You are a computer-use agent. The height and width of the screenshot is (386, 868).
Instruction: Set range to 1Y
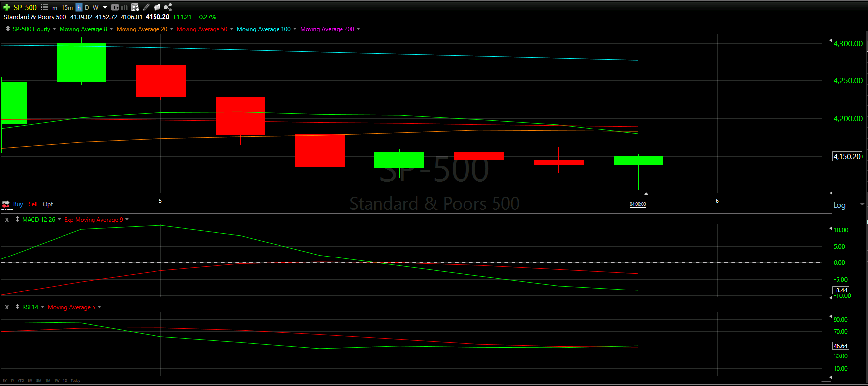click(x=12, y=380)
